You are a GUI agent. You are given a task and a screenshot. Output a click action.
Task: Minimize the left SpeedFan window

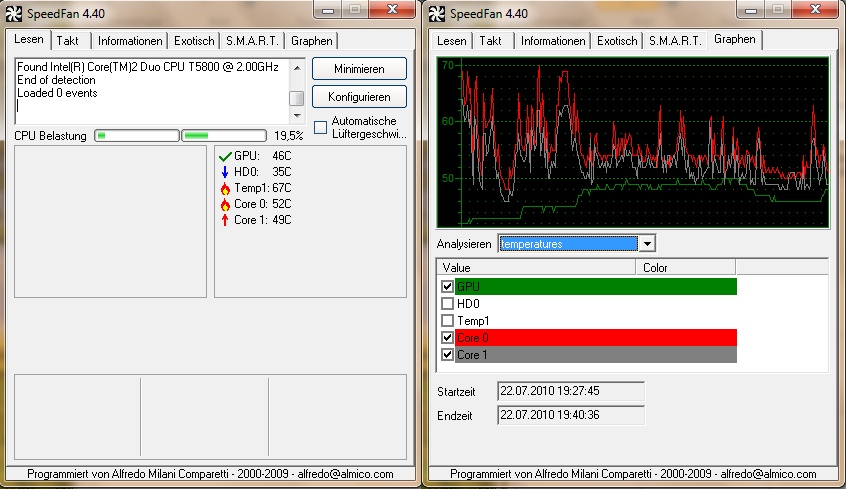pos(328,10)
